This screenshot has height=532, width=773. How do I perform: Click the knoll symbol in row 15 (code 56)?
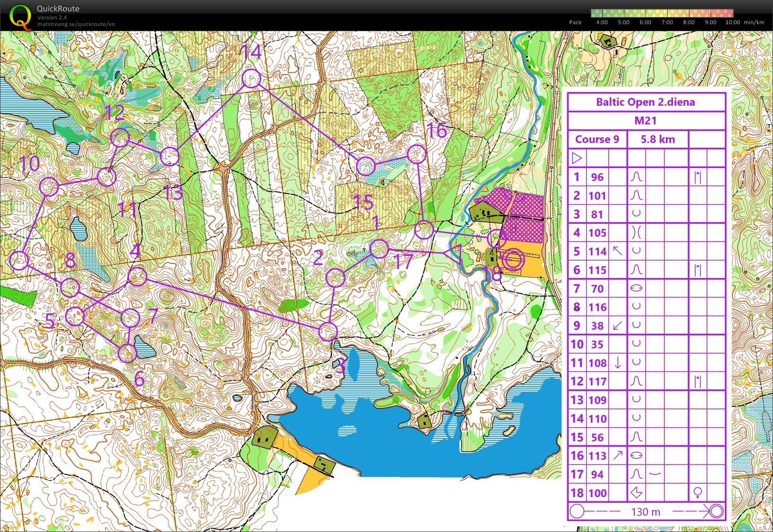tap(636, 437)
